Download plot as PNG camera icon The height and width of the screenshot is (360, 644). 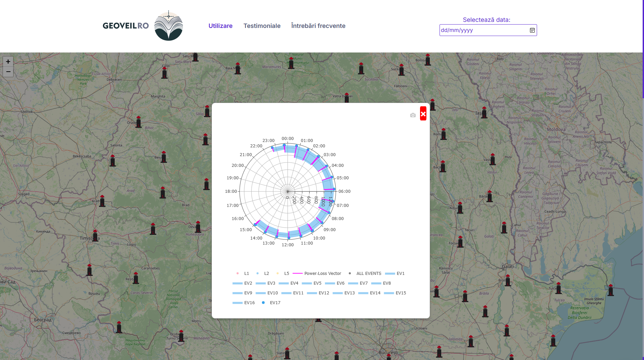[x=413, y=115]
